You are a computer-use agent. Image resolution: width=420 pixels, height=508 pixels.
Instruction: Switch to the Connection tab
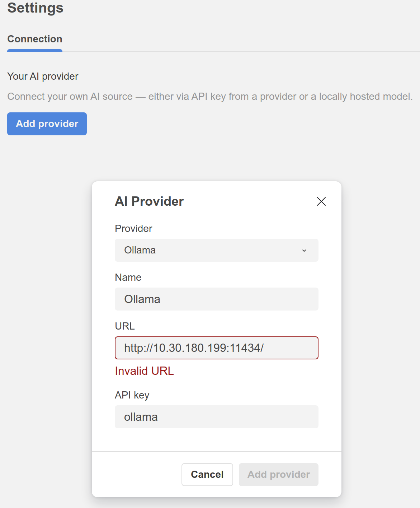pyautogui.click(x=35, y=39)
